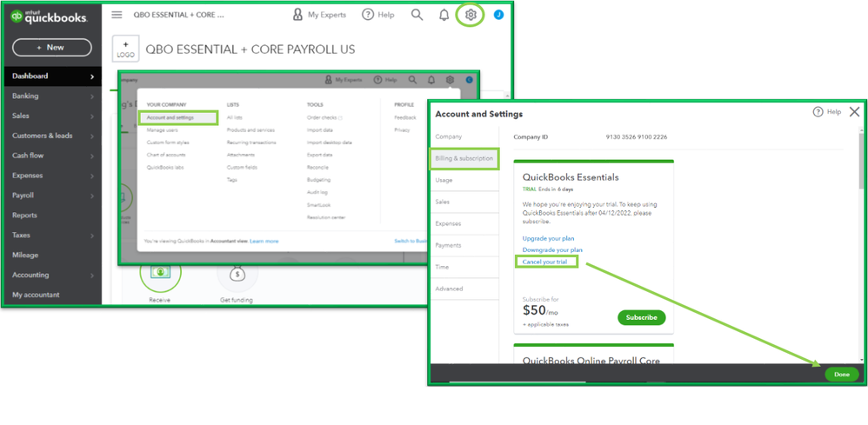Open Help in the main header
The width and height of the screenshot is (868, 425).
click(378, 15)
